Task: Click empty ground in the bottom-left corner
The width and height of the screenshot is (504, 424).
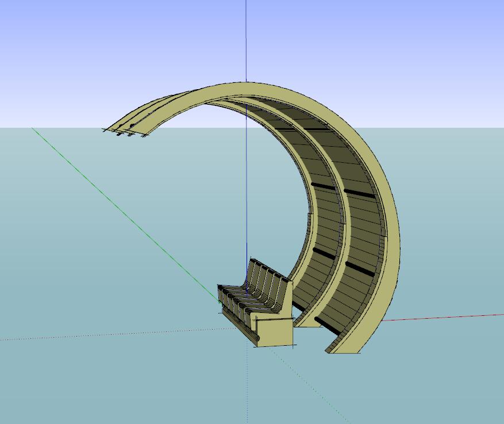Action: [46, 391]
